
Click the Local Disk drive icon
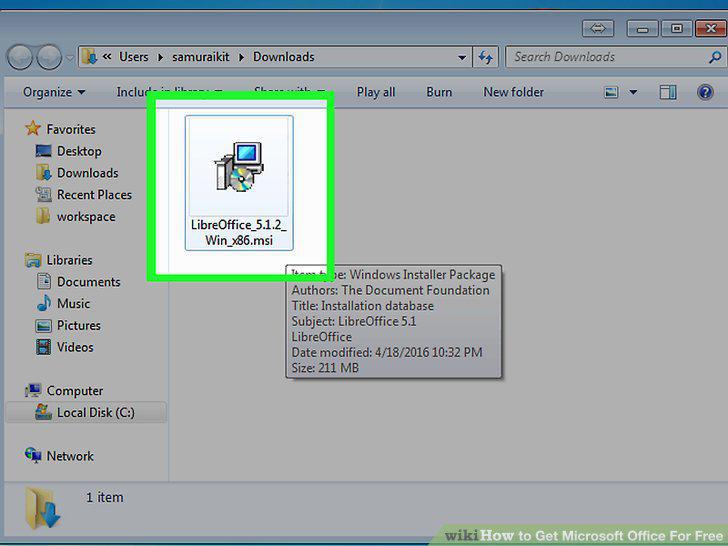click(44, 412)
